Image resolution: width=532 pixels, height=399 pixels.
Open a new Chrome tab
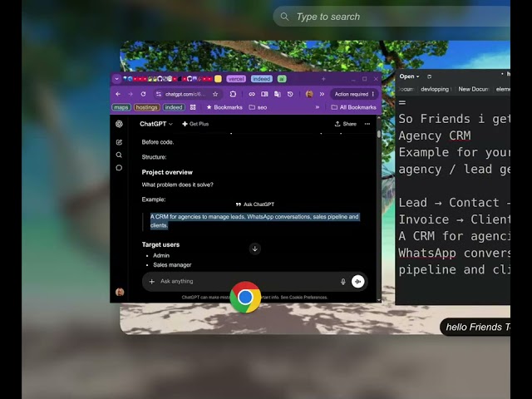(x=323, y=79)
